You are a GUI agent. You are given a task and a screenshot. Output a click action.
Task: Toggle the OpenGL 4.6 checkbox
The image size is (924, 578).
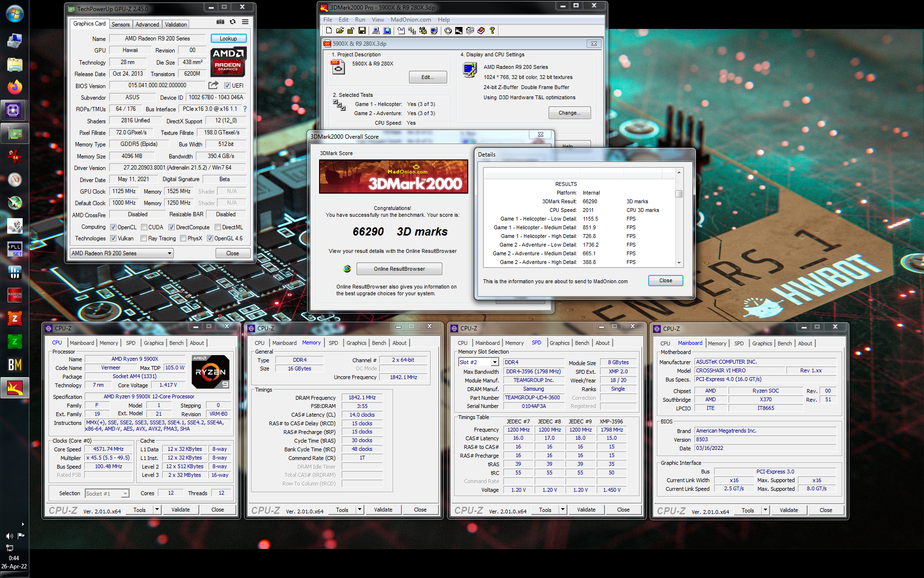click(x=210, y=238)
